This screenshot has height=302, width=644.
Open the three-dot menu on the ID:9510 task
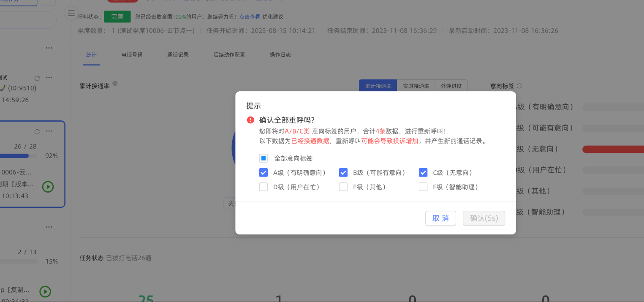tap(49, 78)
